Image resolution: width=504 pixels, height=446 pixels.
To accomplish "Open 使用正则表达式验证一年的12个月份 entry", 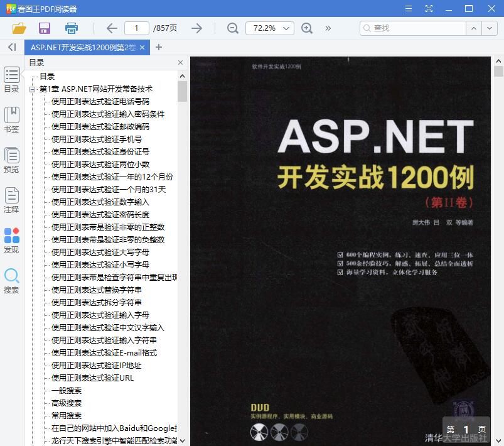I will pos(112,177).
